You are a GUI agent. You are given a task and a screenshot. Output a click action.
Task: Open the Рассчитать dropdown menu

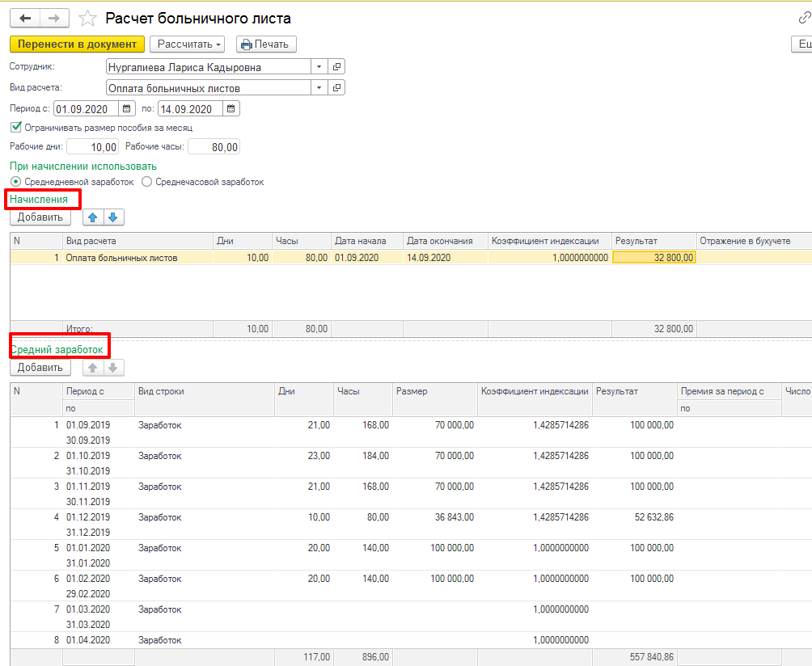[190, 44]
